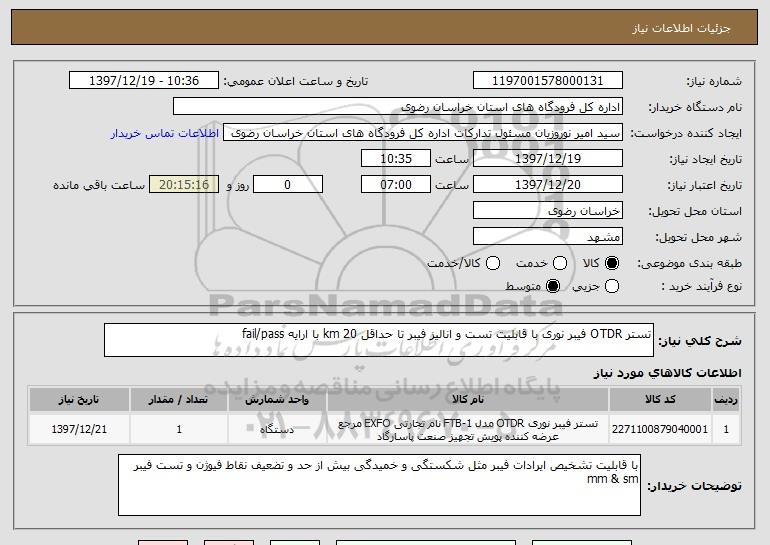Image resolution: width=770 pixels, height=545 pixels.
Task: Click the row number 1 cell
Action: click(726, 429)
